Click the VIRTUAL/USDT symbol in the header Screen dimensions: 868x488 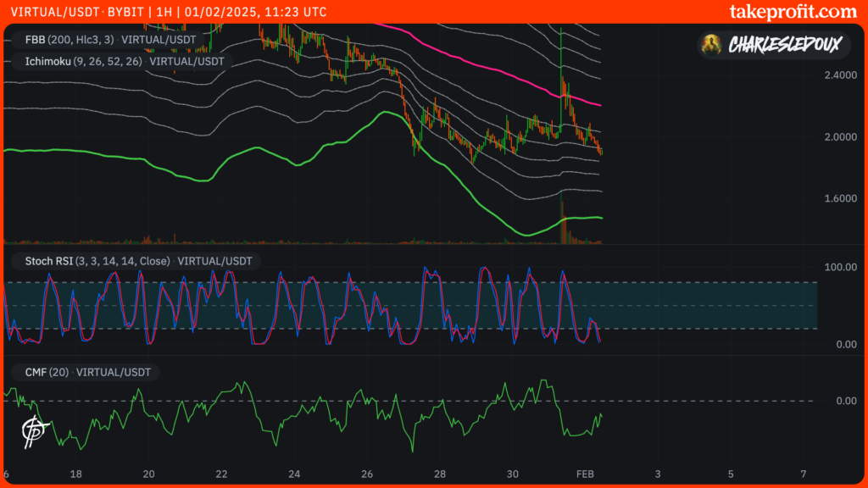tap(49, 12)
